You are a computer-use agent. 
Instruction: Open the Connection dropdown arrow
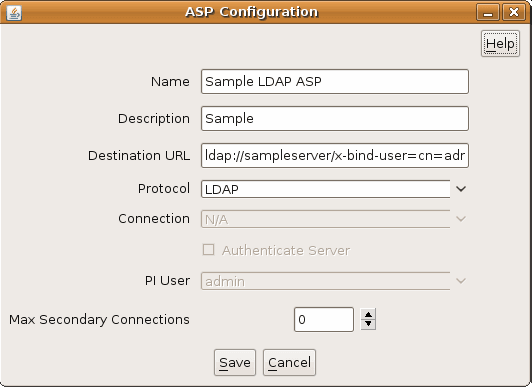pyautogui.click(x=461, y=219)
